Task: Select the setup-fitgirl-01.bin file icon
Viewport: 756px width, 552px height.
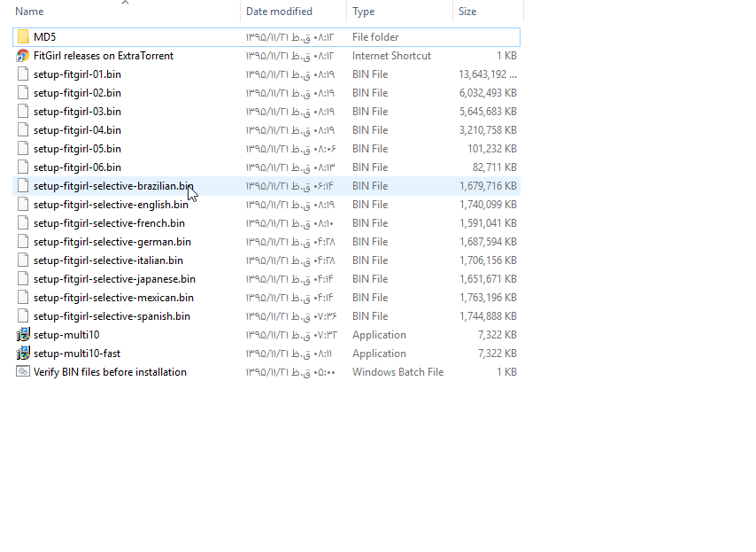Action: [x=23, y=74]
